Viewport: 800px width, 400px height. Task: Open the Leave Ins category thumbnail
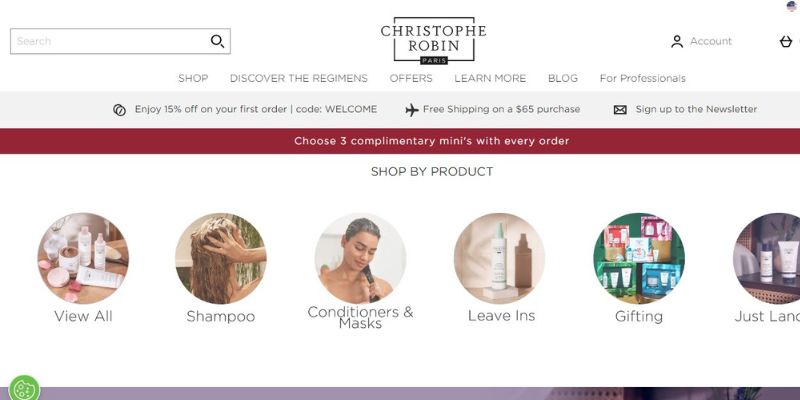click(x=499, y=258)
